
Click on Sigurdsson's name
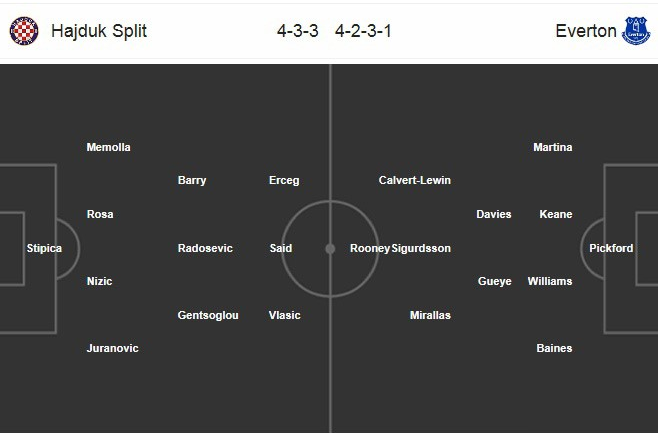tap(421, 248)
